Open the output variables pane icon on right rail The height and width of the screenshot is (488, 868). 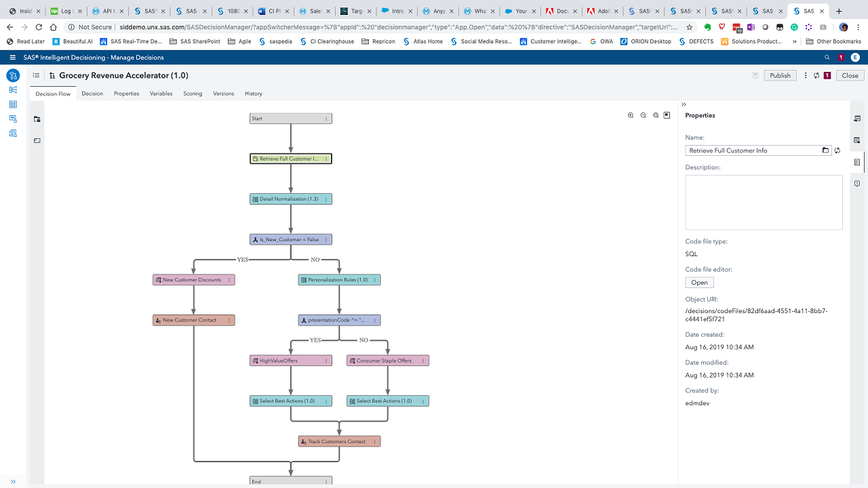point(857,140)
